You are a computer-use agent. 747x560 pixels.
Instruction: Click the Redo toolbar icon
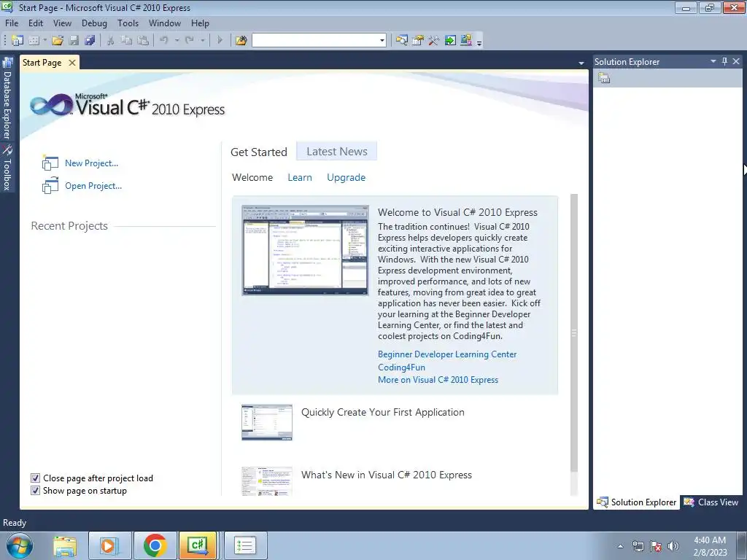(190, 41)
